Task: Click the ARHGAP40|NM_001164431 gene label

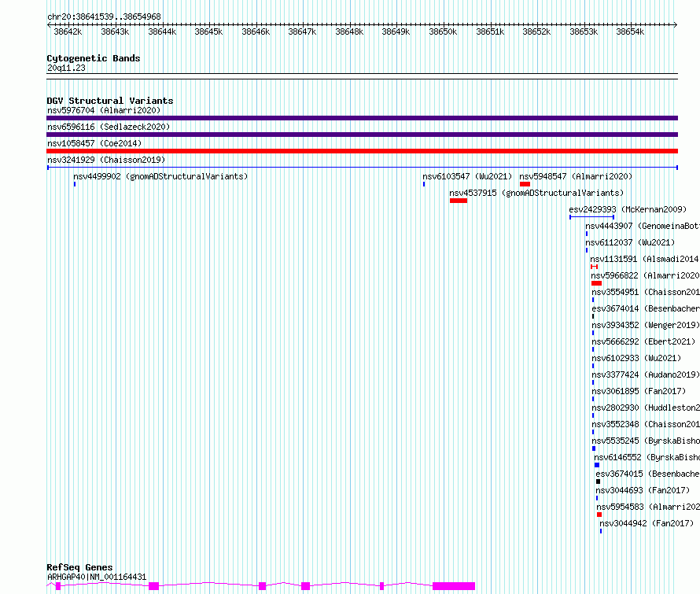Action: 97,577
